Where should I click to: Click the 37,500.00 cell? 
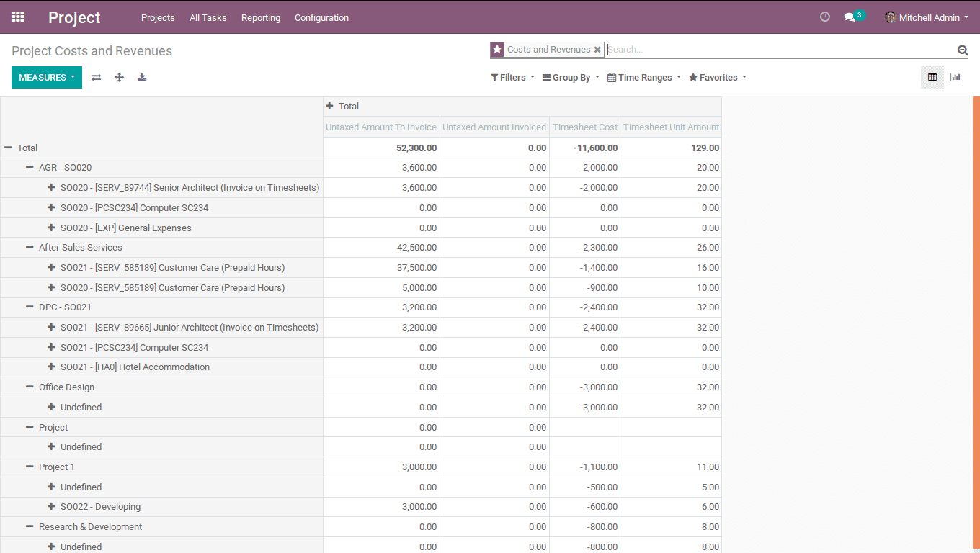click(381, 268)
